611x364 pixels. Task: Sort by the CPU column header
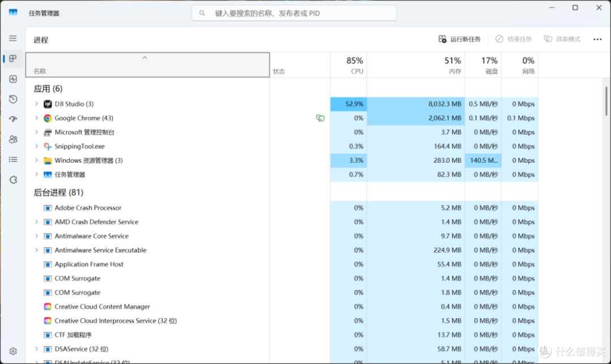(348, 64)
